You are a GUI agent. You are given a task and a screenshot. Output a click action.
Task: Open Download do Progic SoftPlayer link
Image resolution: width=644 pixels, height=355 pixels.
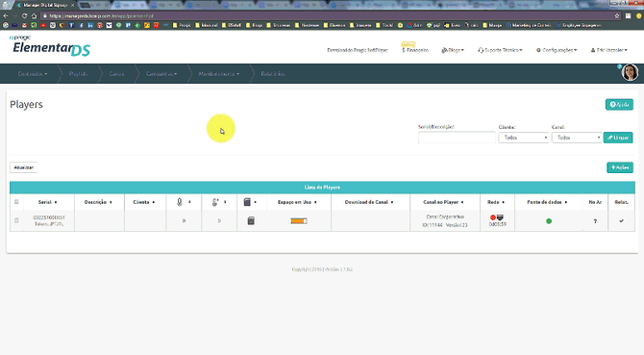(358, 50)
